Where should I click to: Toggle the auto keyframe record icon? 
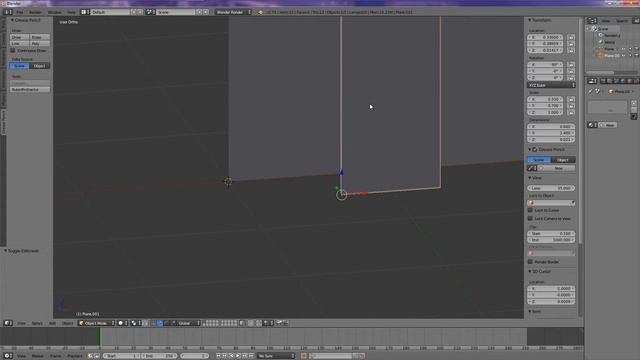tap(304, 356)
